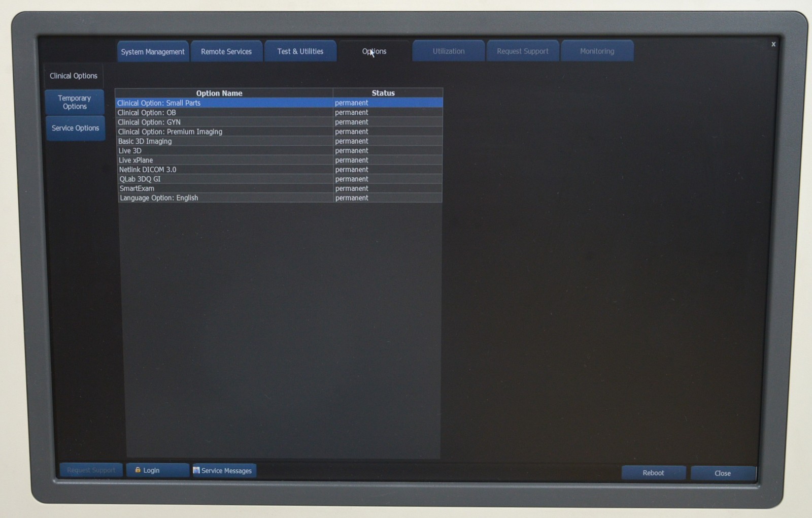Viewport: 812px width, 518px height.
Task: Open the Test & Utilities tab
Action: click(300, 52)
